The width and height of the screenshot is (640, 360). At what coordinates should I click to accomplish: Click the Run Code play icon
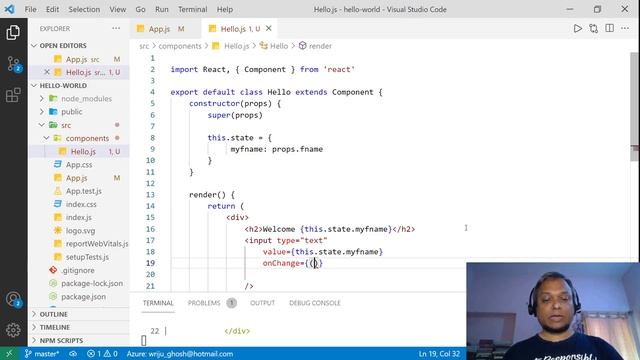click(578, 29)
